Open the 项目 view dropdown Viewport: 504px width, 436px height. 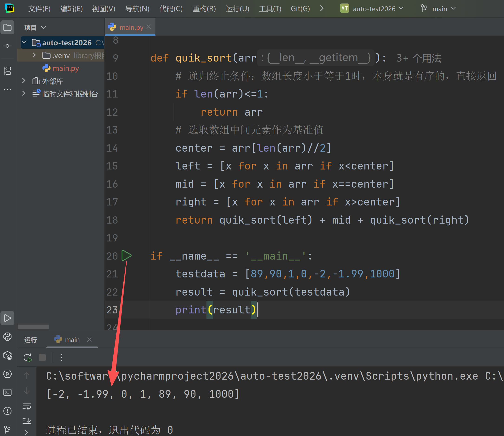click(35, 27)
